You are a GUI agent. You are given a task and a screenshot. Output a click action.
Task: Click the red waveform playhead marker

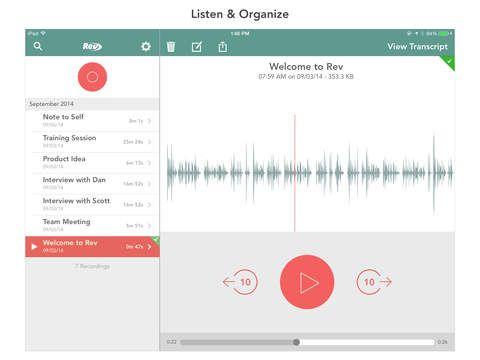click(x=295, y=172)
